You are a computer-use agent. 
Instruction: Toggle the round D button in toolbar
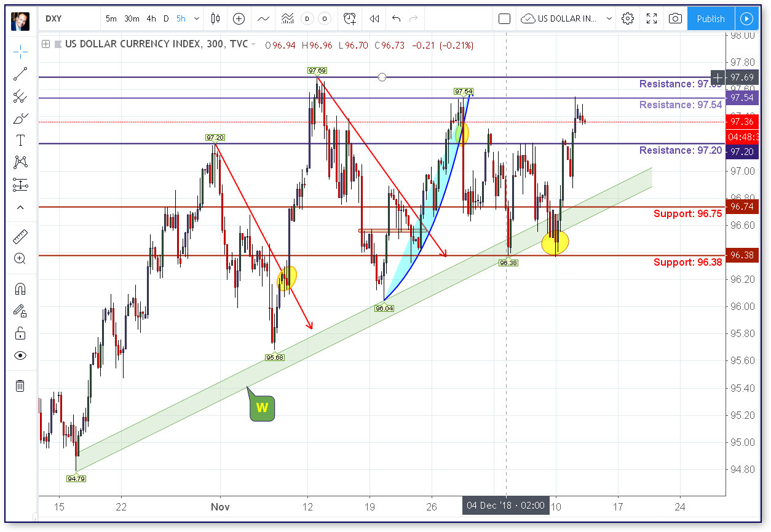coord(307,18)
